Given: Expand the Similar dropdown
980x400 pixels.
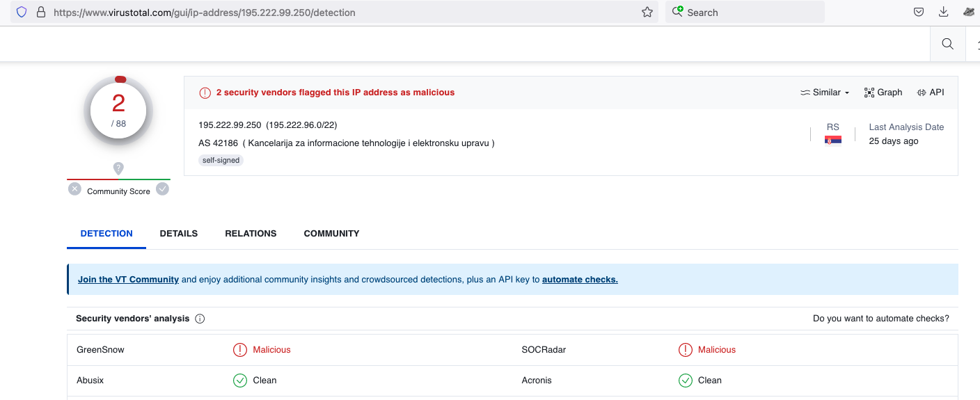Looking at the screenshot, I should [x=825, y=93].
